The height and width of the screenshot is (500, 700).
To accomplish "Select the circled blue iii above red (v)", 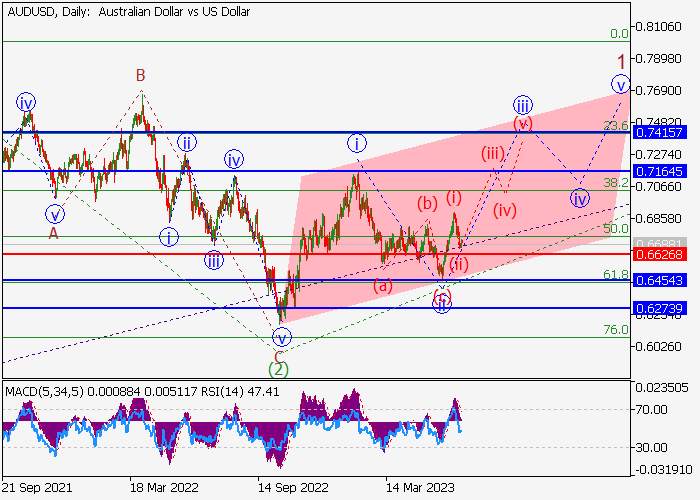I will pyautogui.click(x=522, y=106).
